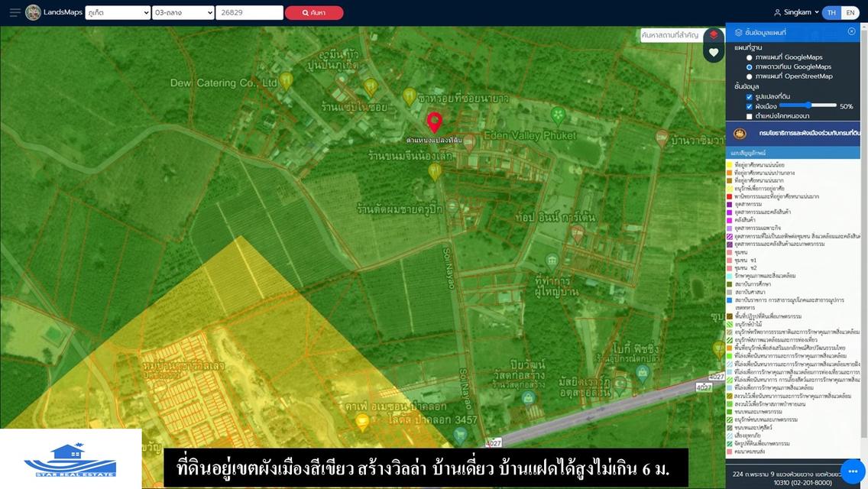Open the Singkam user account menu

click(x=796, y=12)
